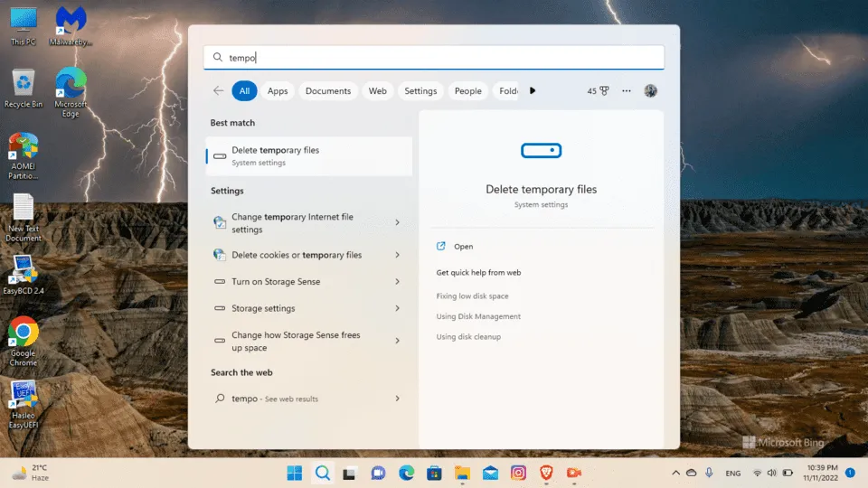The height and width of the screenshot is (488, 868).
Task: Expand Storage settings chevron
Action: point(398,308)
